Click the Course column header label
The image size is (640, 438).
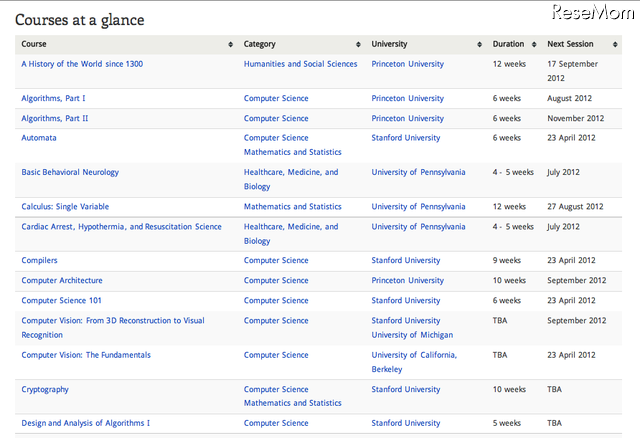(x=34, y=44)
